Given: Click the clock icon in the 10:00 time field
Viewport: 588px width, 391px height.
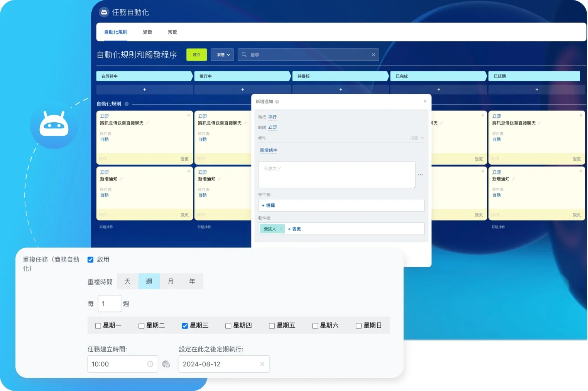Looking at the screenshot, I should 150,364.
